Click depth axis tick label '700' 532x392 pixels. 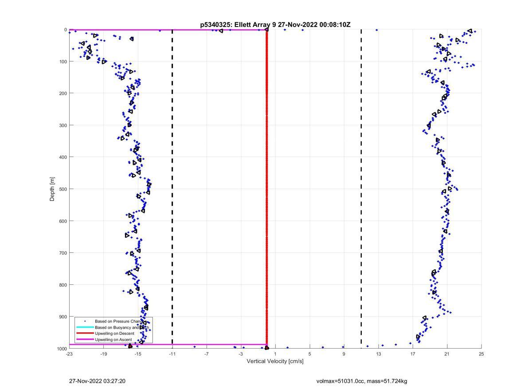(63, 253)
